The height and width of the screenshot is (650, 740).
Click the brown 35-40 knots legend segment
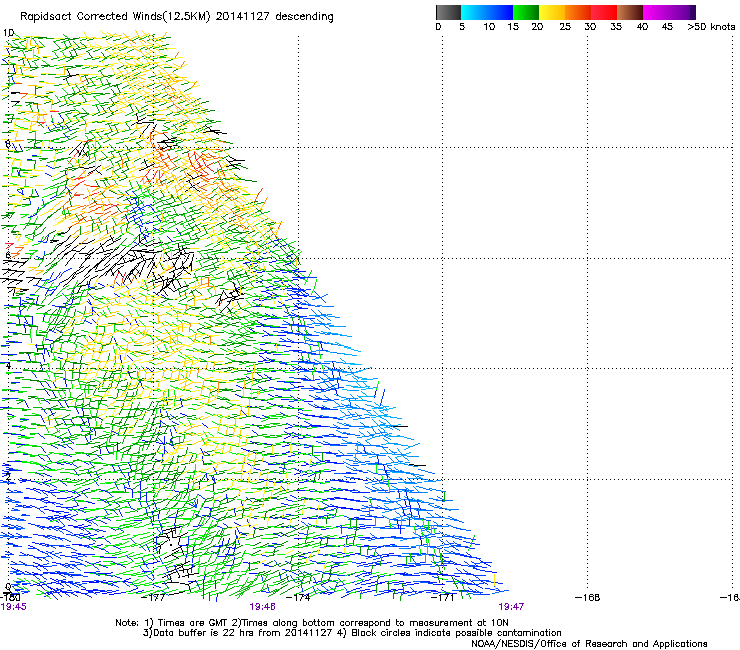(630, 12)
